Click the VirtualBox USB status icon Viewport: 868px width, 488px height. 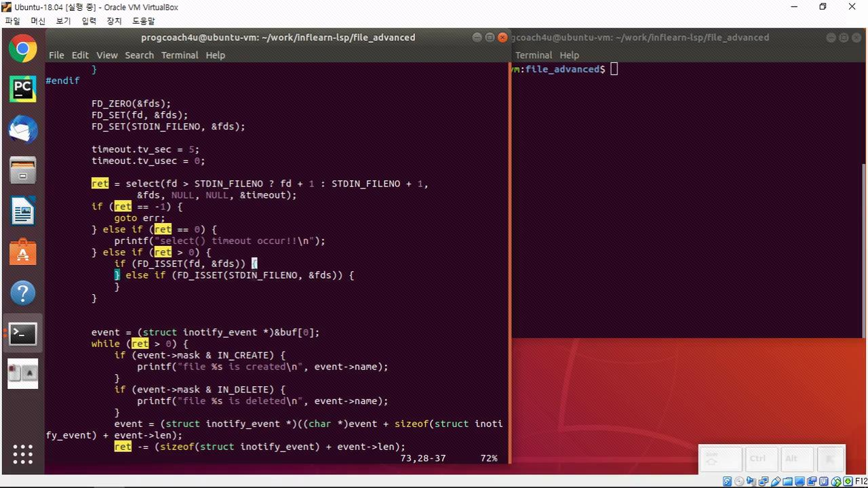[x=776, y=482]
